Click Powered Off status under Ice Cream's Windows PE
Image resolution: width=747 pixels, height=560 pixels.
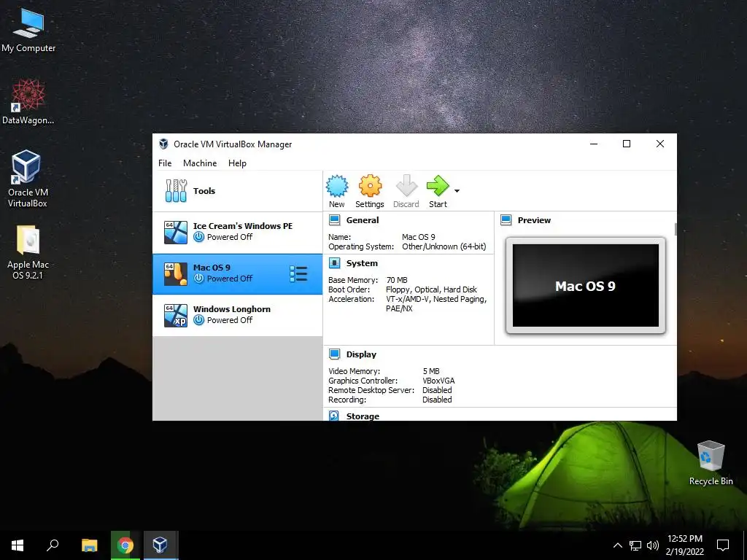230,237
